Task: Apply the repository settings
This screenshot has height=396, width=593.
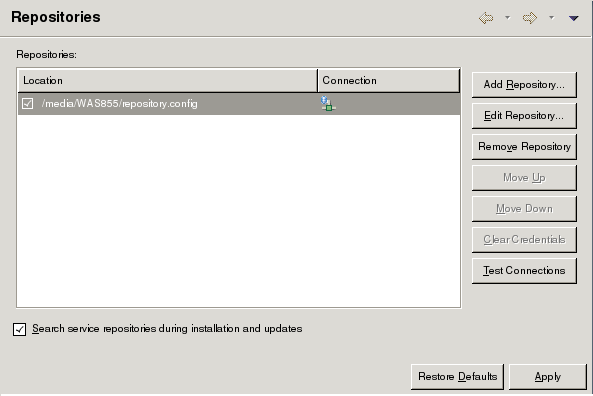Action: pyautogui.click(x=548, y=377)
